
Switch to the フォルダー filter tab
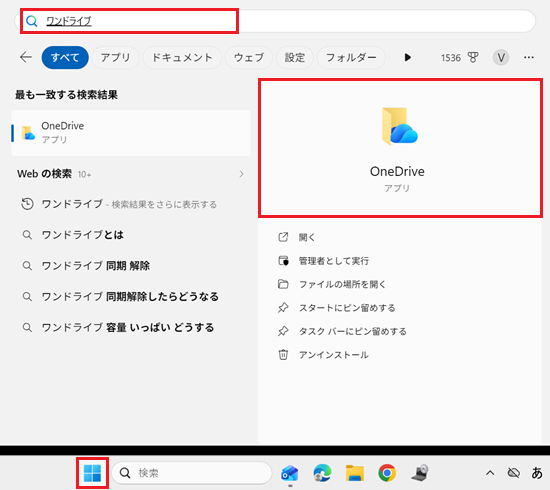[x=351, y=57]
